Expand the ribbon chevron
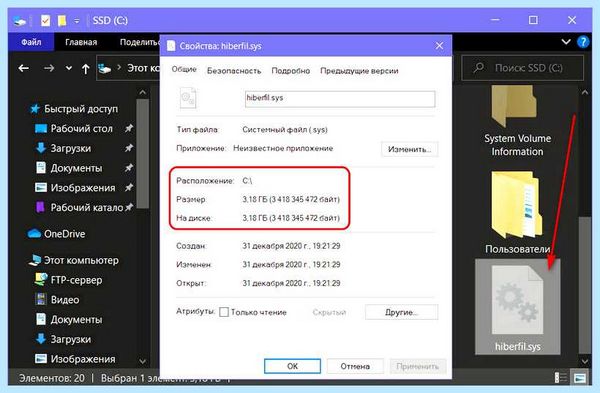 pos(566,42)
